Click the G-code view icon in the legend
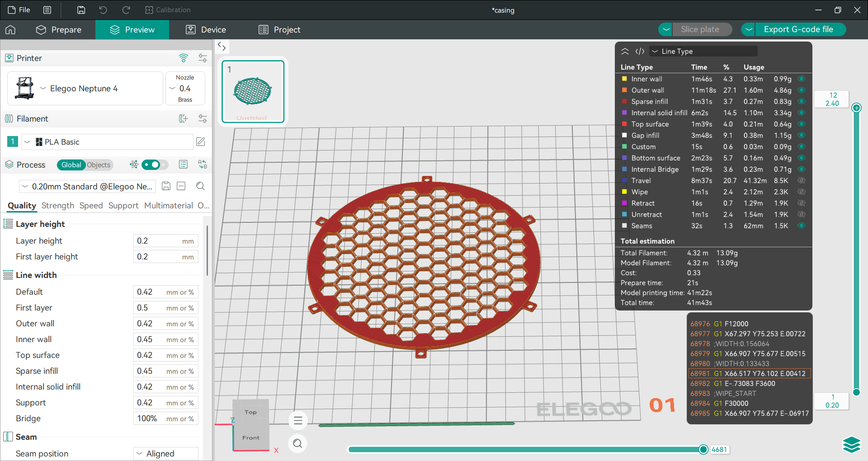868x461 pixels. tap(640, 52)
